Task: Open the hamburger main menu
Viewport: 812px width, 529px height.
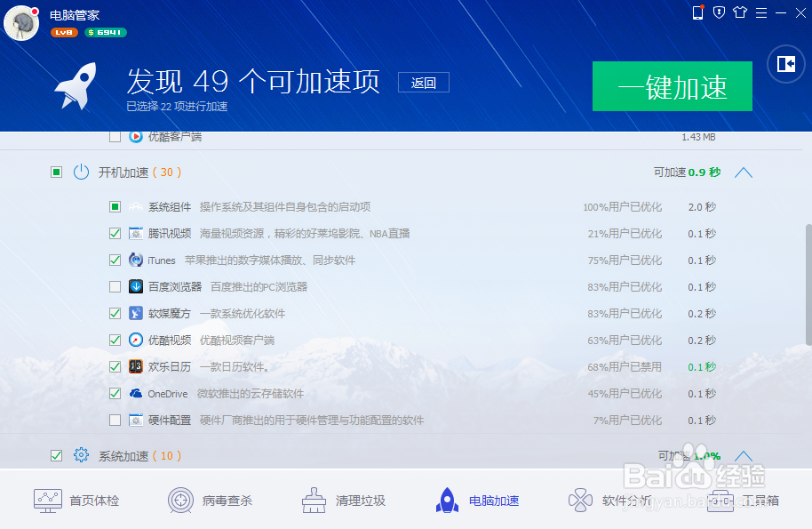Action: [761, 12]
